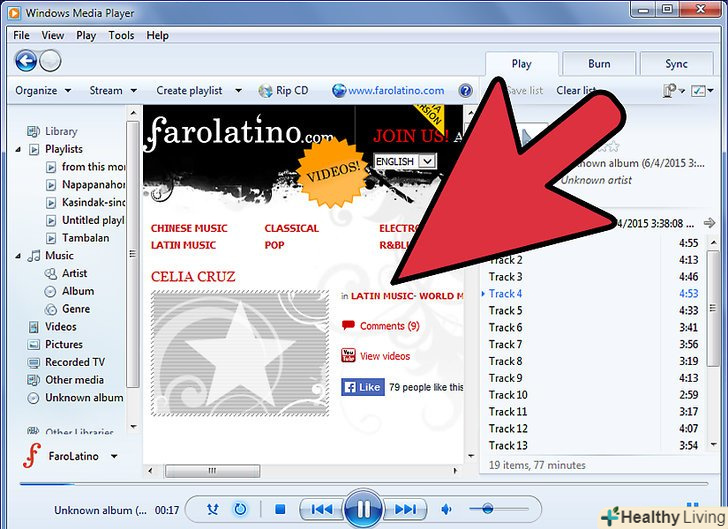Click the CLASSICAL genre link

click(292, 228)
